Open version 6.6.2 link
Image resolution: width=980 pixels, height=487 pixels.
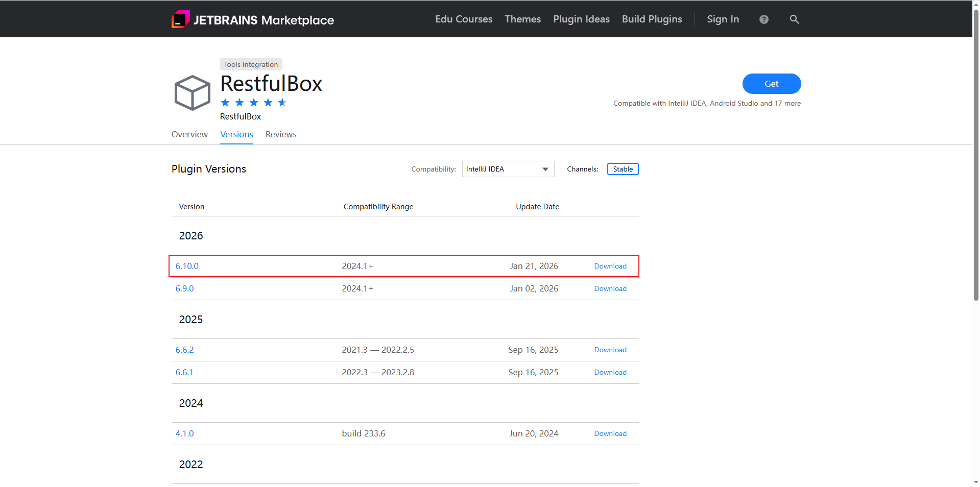click(184, 350)
